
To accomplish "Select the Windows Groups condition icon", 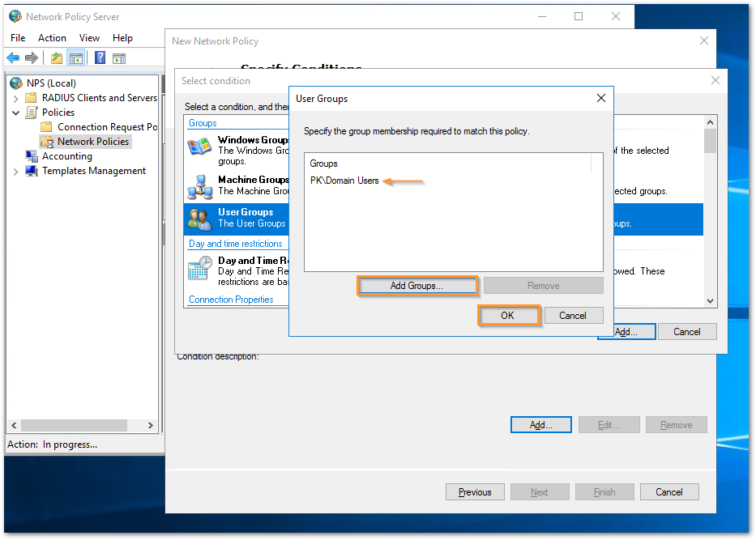I will [199, 146].
